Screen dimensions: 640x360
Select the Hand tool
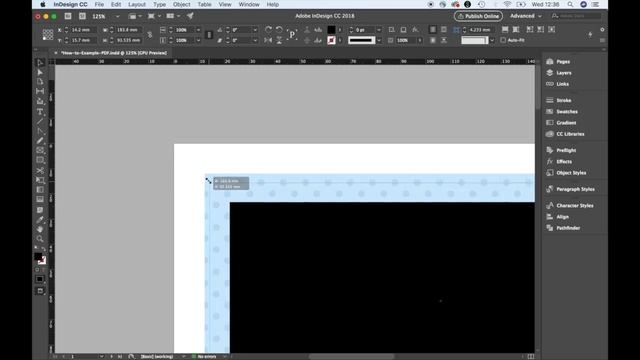[x=40, y=229]
